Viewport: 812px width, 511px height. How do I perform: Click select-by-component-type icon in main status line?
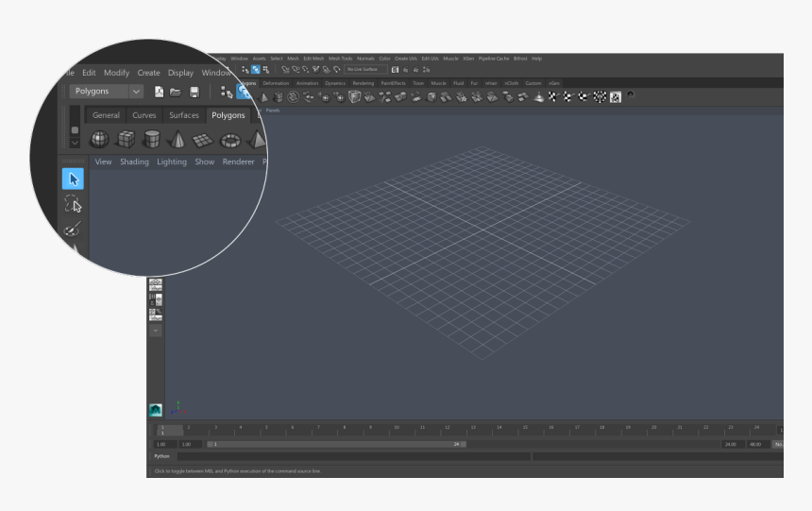(x=266, y=70)
